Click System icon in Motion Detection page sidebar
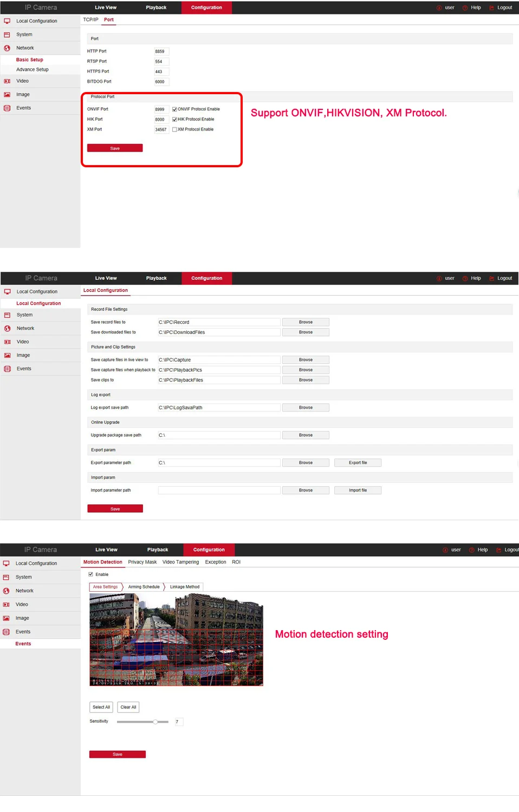This screenshot has height=812, width=519. coord(6,578)
